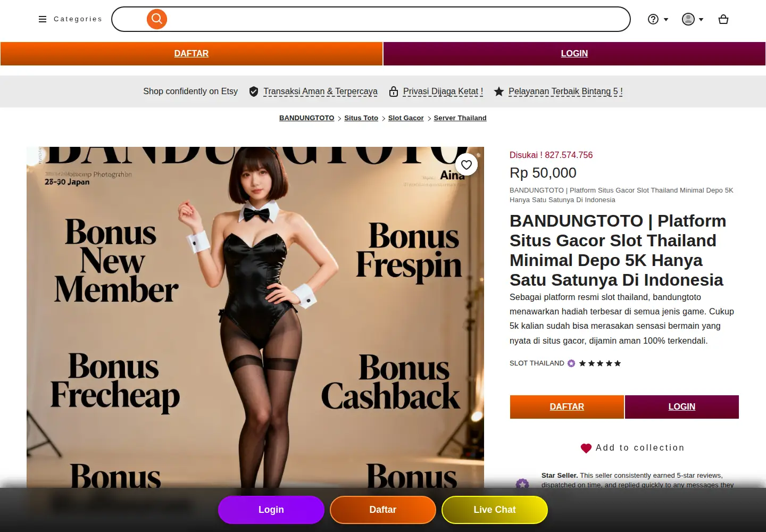
Task: Click the SLOT THAILAND shop name
Action: pyautogui.click(x=537, y=363)
